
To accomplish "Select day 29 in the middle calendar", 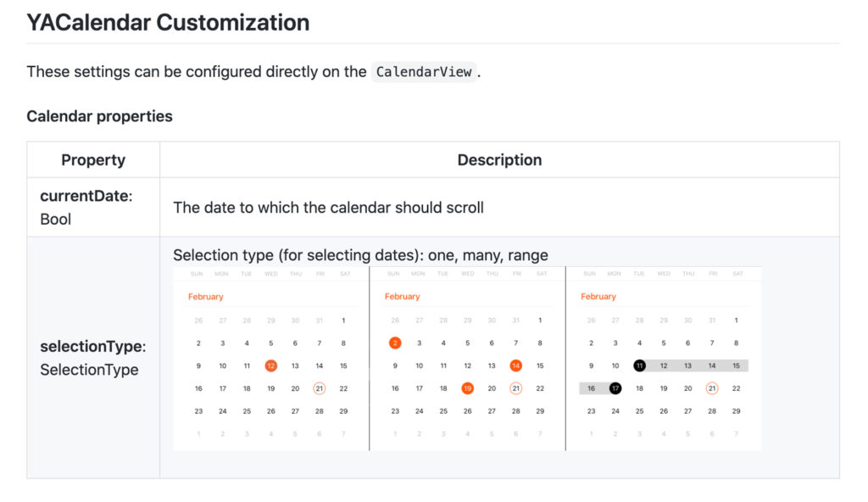I will 540,411.
